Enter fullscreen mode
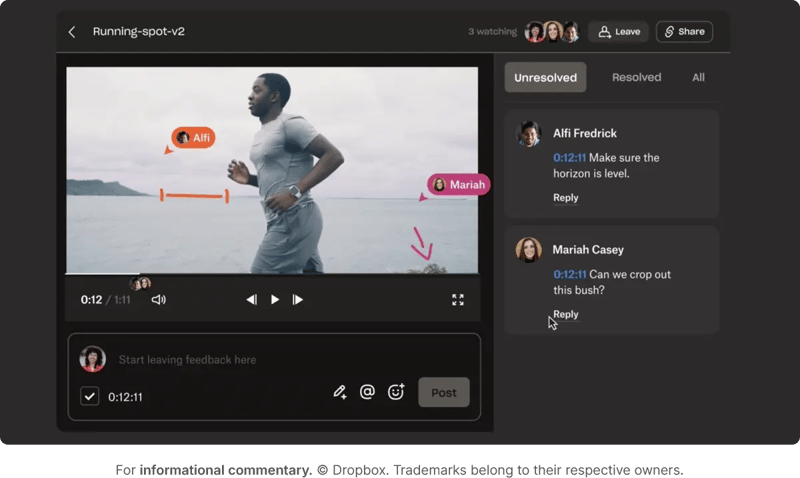The width and height of the screenshot is (800, 478). tap(458, 300)
